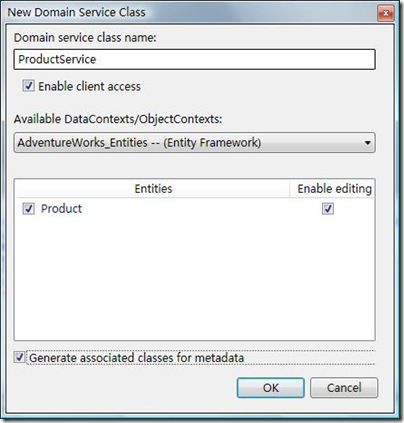The width and height of the screenshot is (404, 423).
Task: Open the dropdown arrow for available DataContexts
Action: 367,143
